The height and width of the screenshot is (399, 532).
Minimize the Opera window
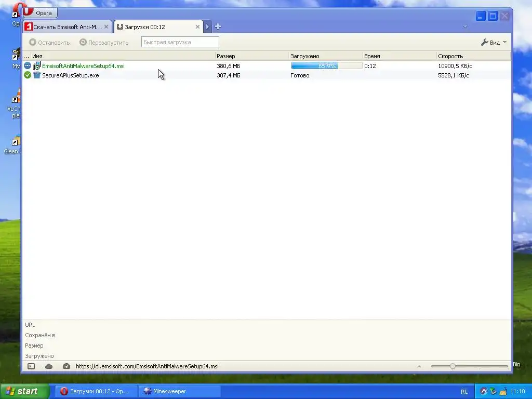coord(481,16)
